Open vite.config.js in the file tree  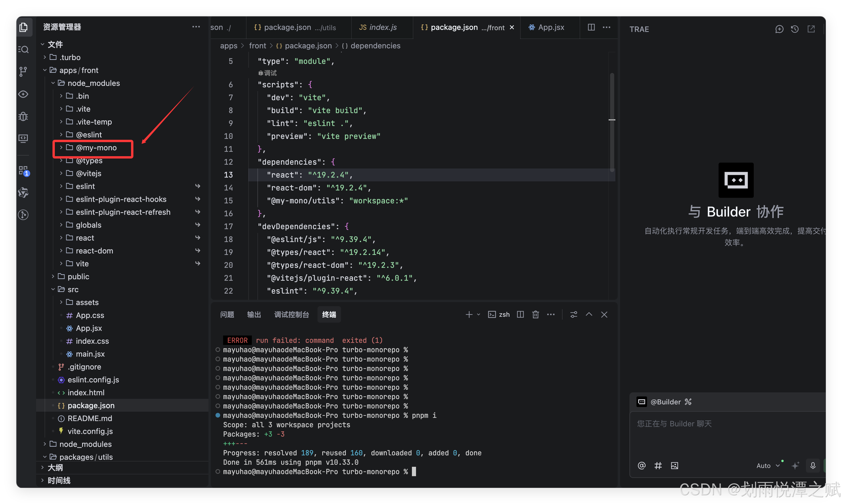pyautogui.click(x=90, y=431)
